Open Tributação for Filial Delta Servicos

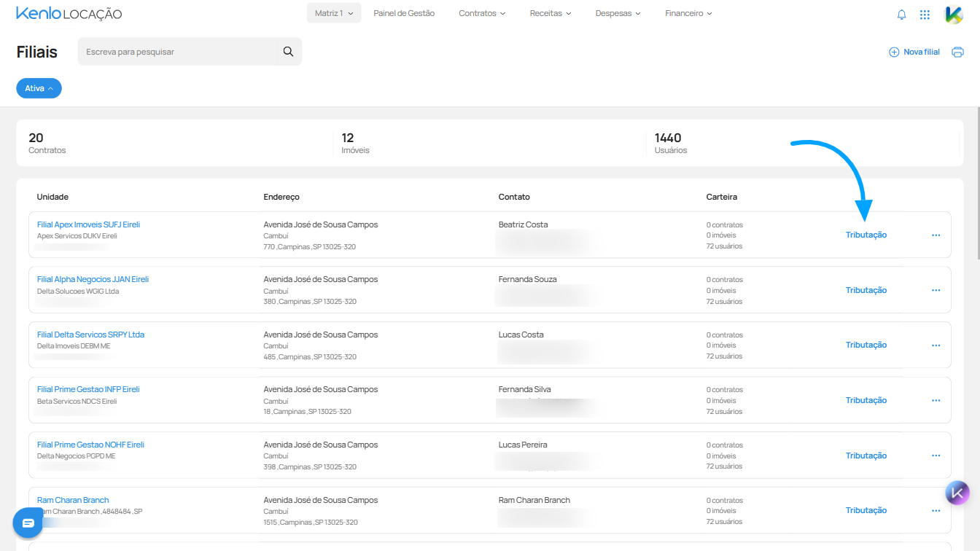[x=866, y=345]
